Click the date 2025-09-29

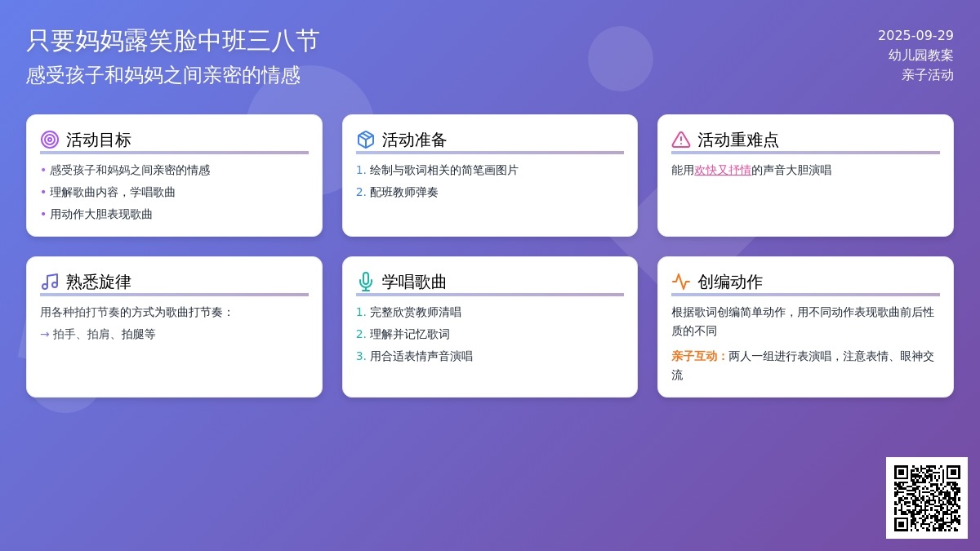click(x=915, y=35)
